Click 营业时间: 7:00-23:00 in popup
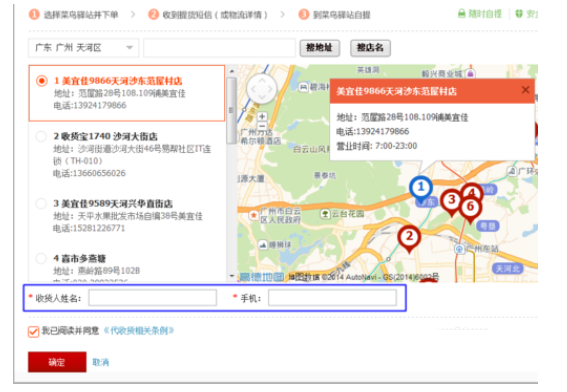Image resolution: width=567 pixels, height=392 pixels. [x=376, y=146]
